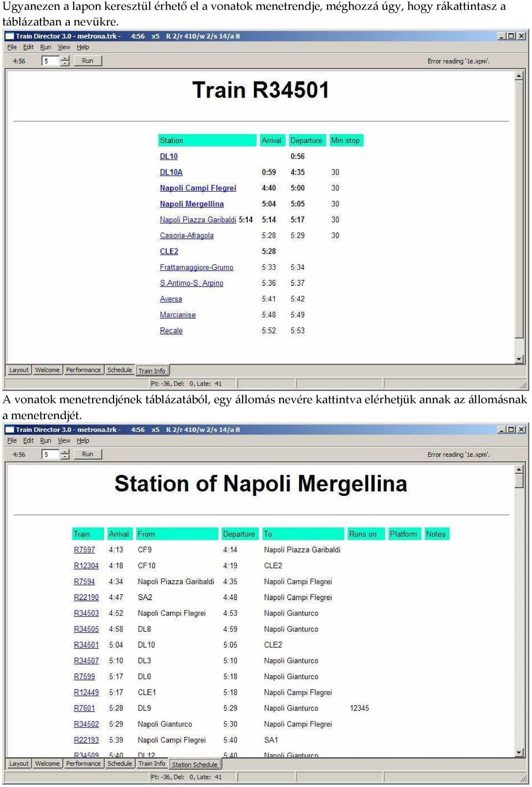Open the Run menu in the Train R34501 window
Screen dimensions: 532x787
click(x=45, y=47)
